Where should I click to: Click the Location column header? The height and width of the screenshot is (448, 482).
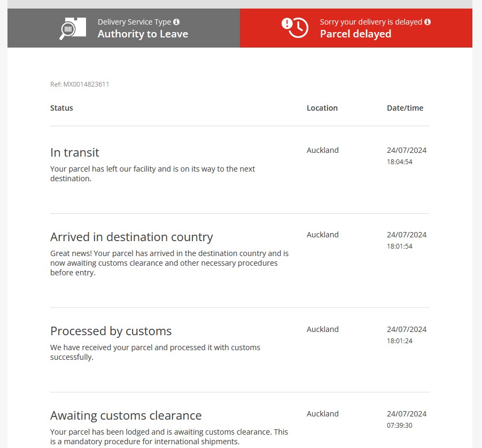click(x=322, y=108)
